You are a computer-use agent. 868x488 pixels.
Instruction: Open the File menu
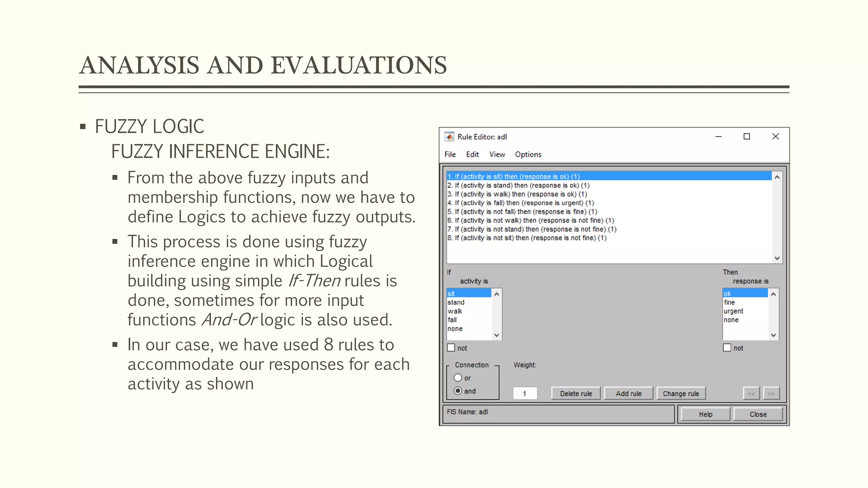click(450, 155)
